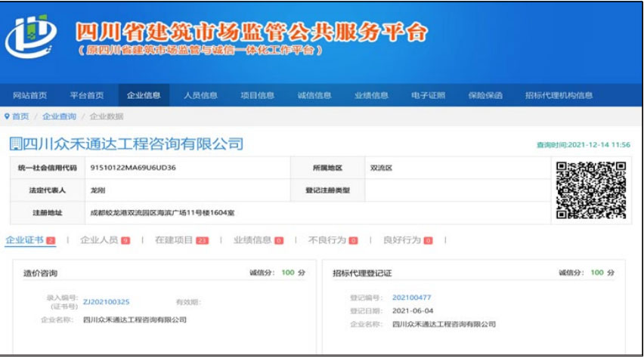The width and height of the screenshot is (644, 358).
Task: Open 诚信信息 navigation item
Action: pos(314,95)
